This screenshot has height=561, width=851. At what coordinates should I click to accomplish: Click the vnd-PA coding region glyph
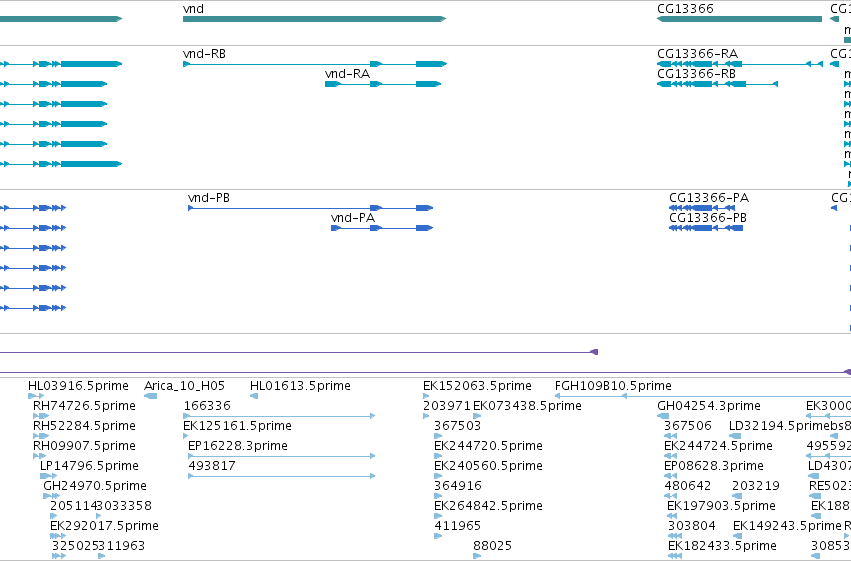click(x=382, y=228)
